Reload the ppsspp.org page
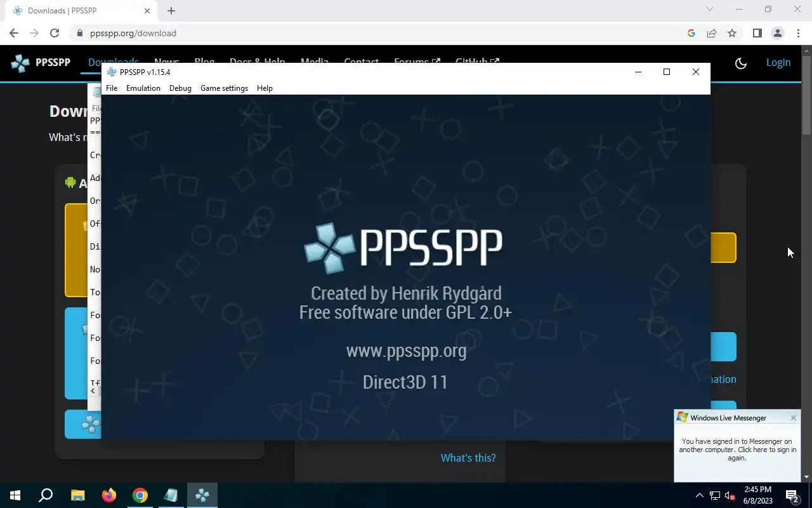Viewport: 812px width, 508px height. coord(55,33)
